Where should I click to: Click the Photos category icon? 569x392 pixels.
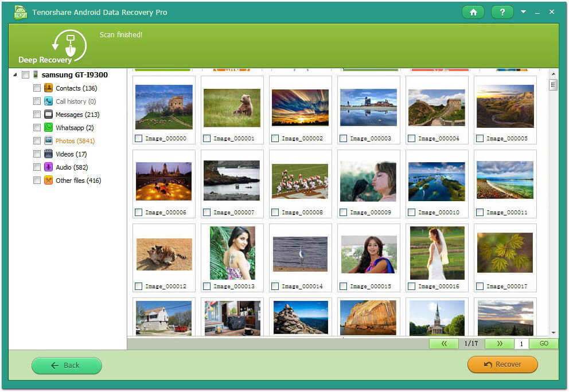coord(48,141)
